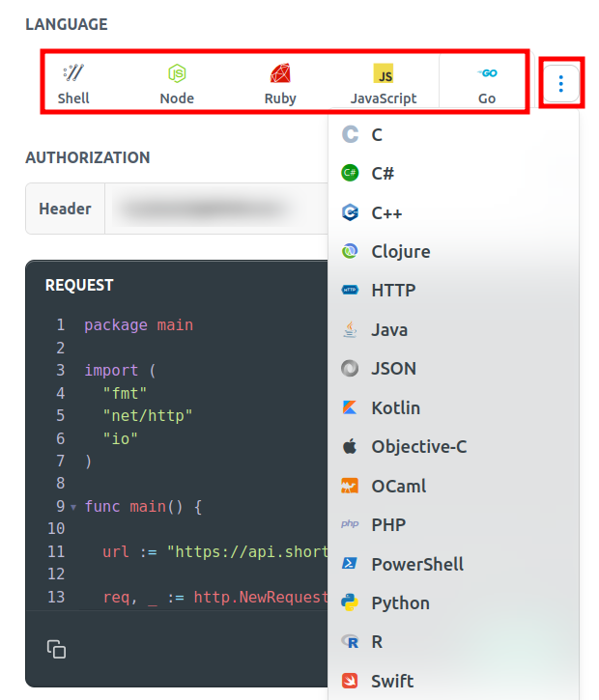Click the Kotlin icon in list

351,408
